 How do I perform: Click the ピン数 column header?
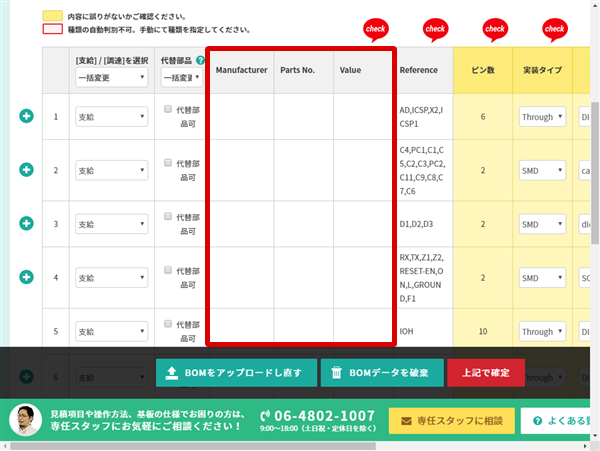(x=483, y=70)
